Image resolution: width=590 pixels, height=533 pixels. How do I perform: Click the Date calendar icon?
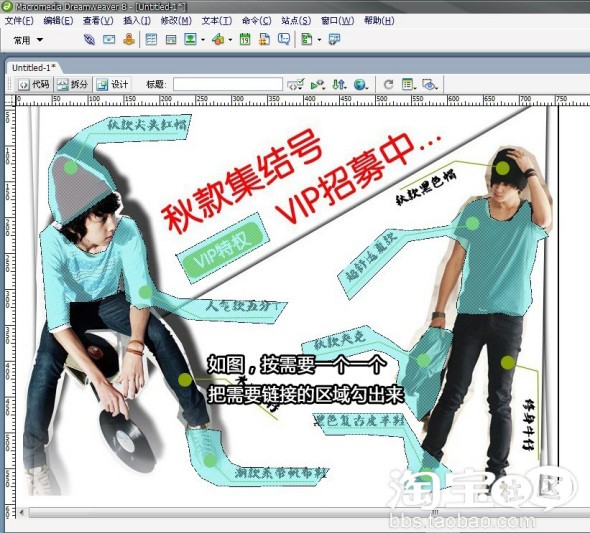pyautogui.click(x=245, y=39)
